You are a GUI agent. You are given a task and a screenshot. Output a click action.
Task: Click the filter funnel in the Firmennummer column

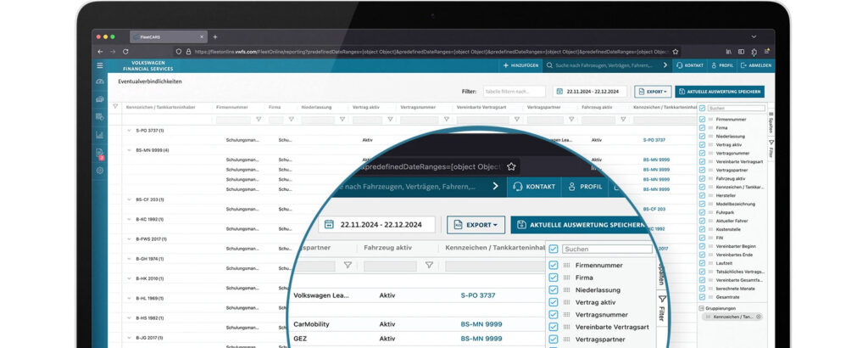point(259,119)
